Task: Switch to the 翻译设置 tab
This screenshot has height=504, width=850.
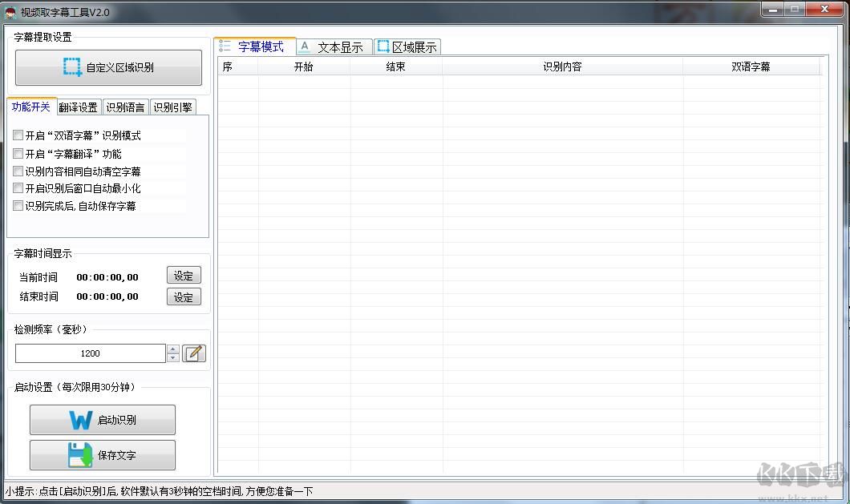Action: pos(78,106)
